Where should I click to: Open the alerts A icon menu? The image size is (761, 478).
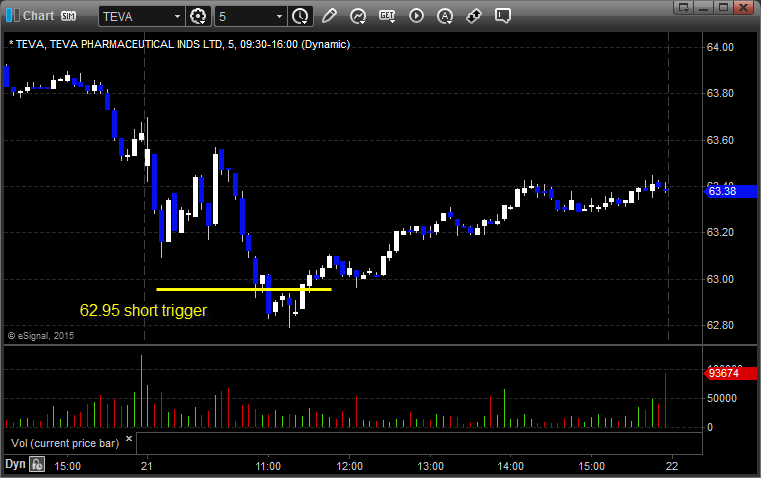click(x=445, y=16)
